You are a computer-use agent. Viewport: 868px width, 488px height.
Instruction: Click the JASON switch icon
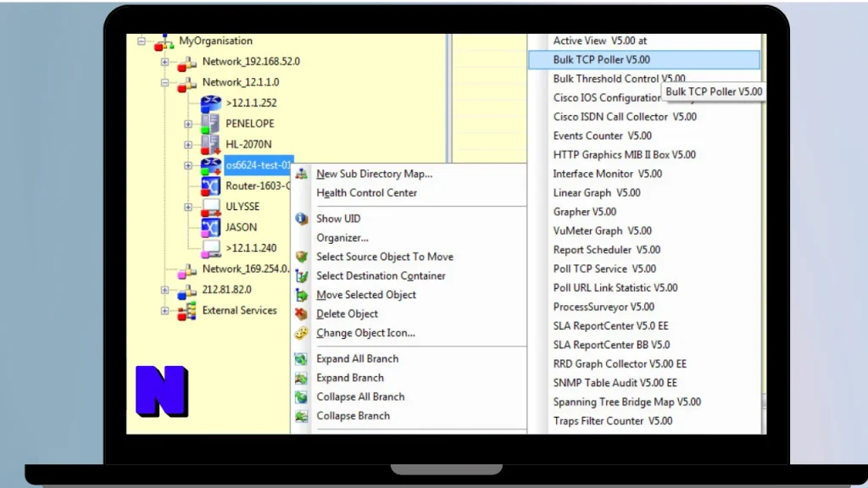tap(210, 227)
